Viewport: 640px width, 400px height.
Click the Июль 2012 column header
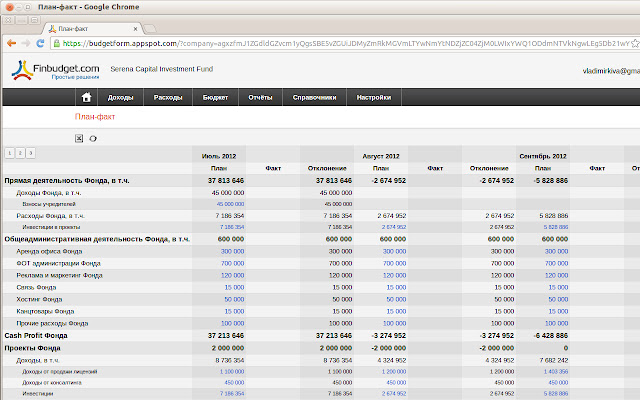(x=219, y=156)
